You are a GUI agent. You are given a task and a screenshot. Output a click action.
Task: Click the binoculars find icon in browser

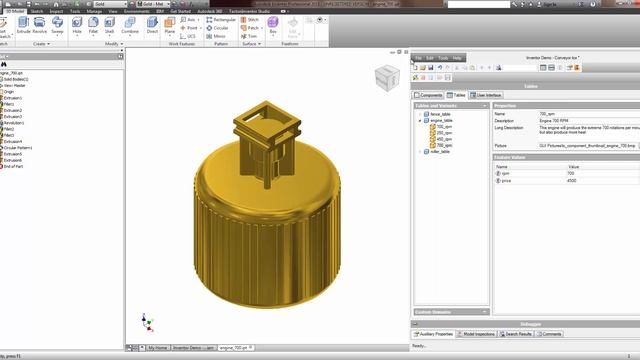click(4, 64)
